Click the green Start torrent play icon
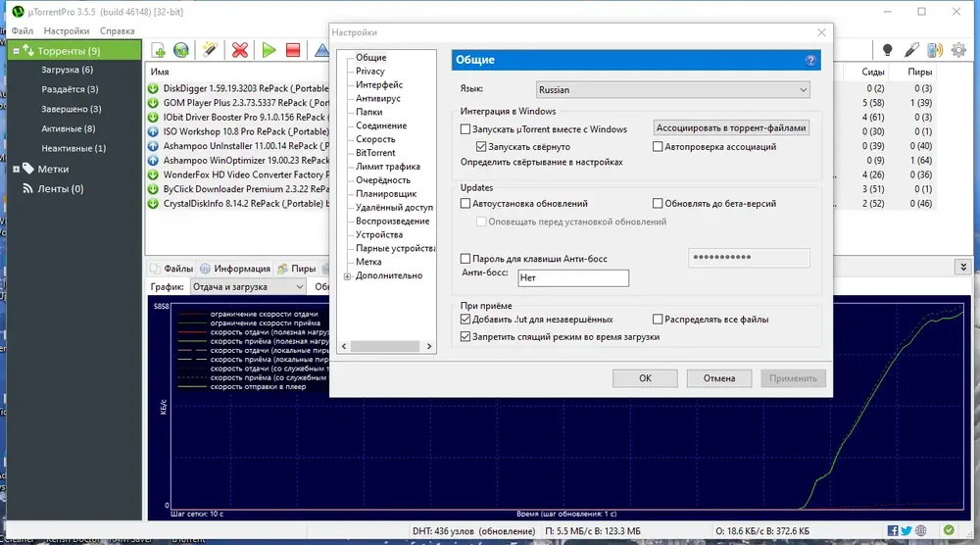The width and height of the screenshot is (980, 545). 269,50
